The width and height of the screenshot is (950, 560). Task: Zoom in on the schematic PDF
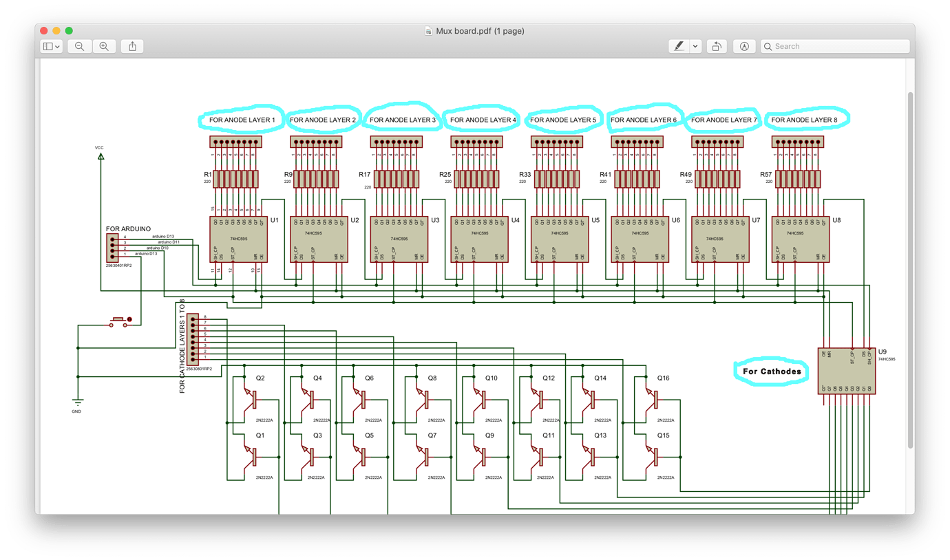[103, 46]
